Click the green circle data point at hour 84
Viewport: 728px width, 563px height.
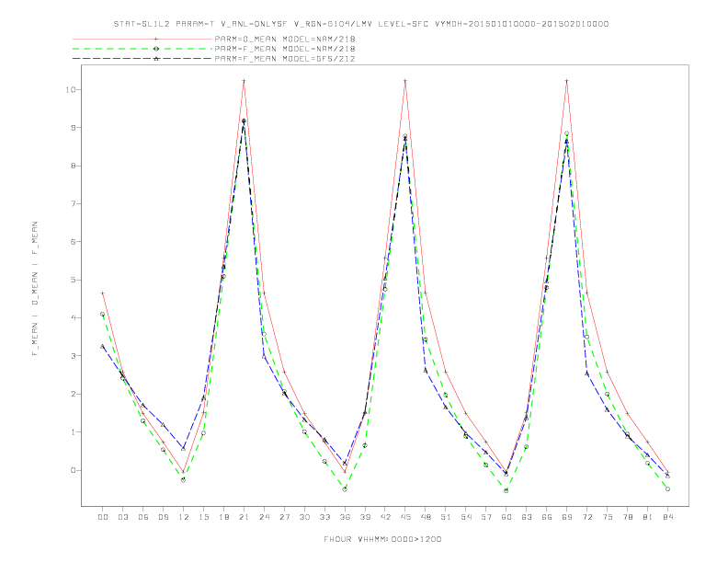667,489
